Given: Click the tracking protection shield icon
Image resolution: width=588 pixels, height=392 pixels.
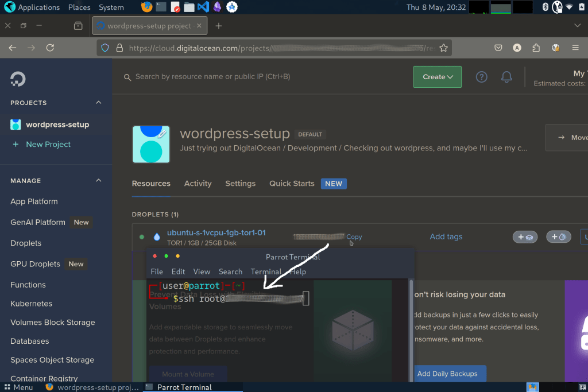Looking at the screenshot, I should click(105, 48).
